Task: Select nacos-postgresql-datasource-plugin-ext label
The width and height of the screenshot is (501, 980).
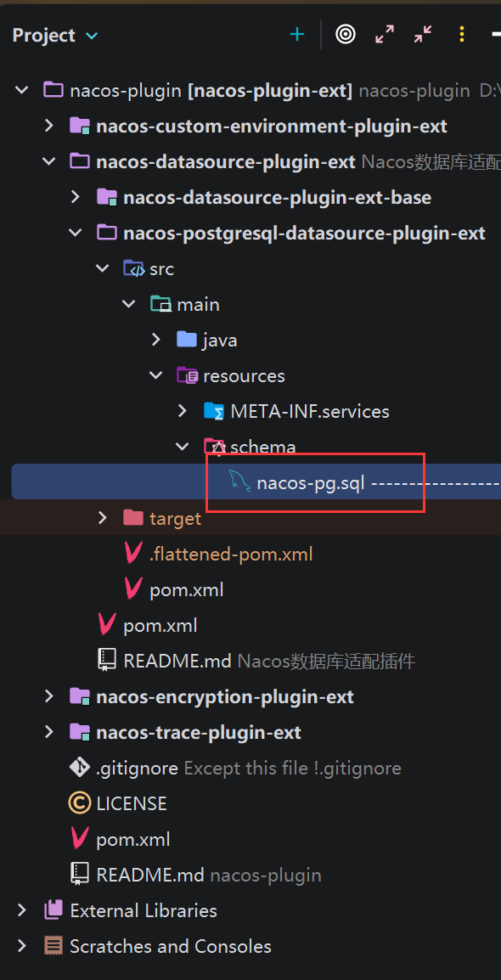Action: pyautogui.click(x=304, y=234)
